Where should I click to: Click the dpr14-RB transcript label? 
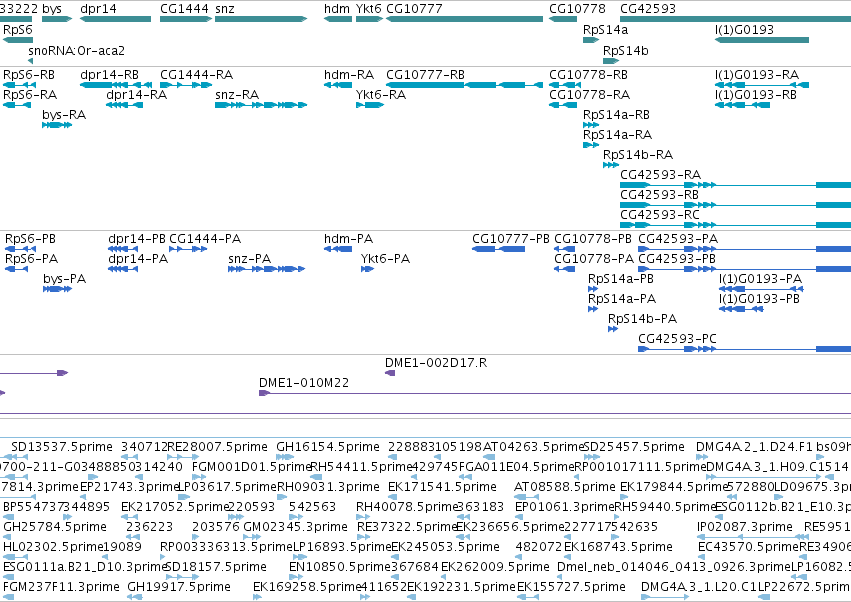click(x=110, y=74)
